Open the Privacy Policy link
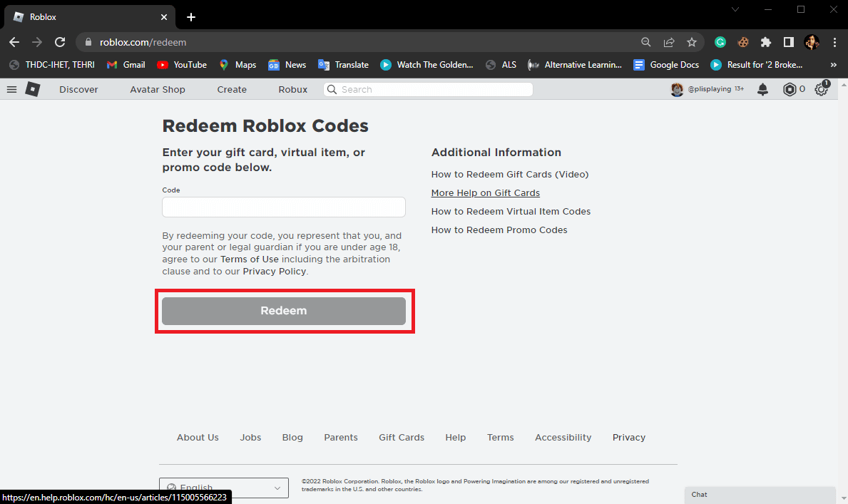 (274, 271)
